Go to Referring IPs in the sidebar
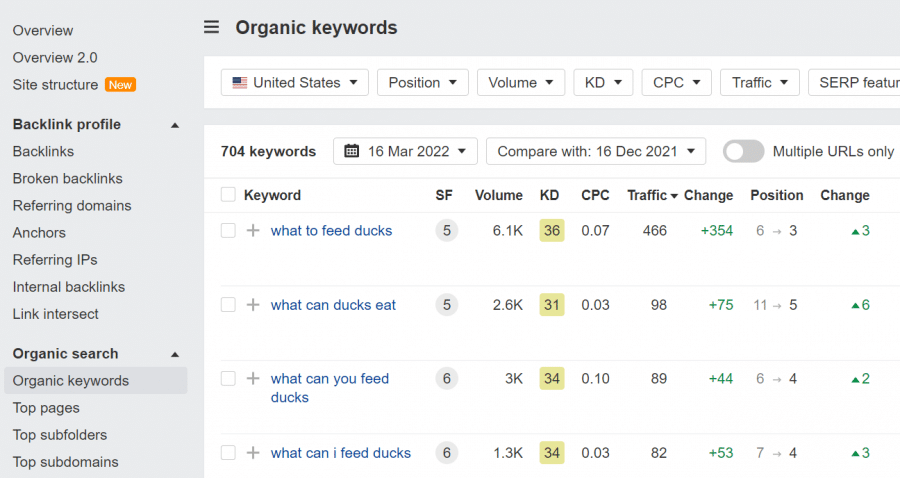The image size is (900, 478). point(55,260)
